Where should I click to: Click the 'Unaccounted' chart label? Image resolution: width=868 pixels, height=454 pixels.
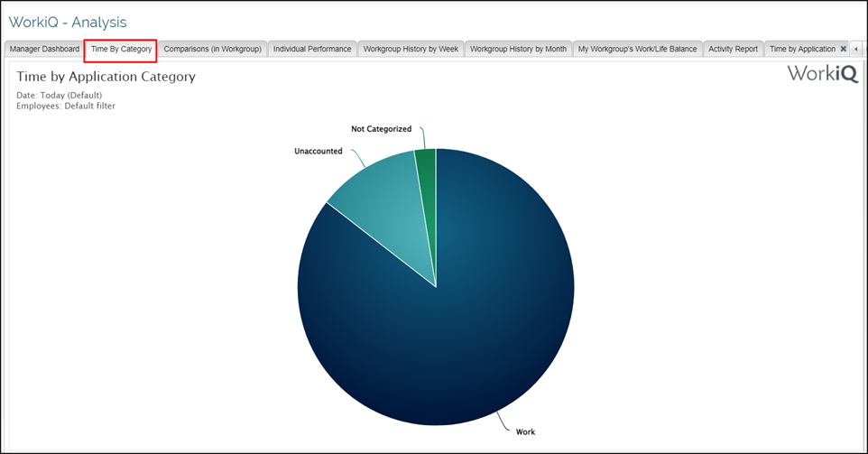point(319,151)
